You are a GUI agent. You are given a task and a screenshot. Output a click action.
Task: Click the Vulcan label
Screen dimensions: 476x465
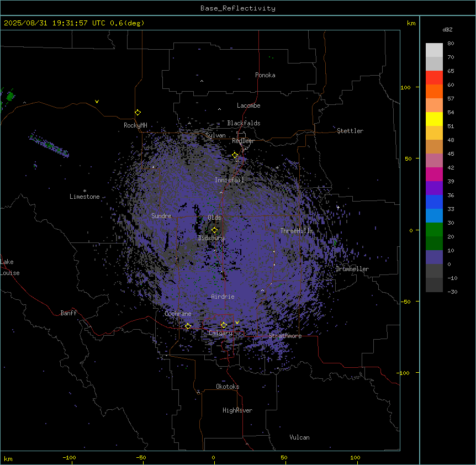(299, 437)
